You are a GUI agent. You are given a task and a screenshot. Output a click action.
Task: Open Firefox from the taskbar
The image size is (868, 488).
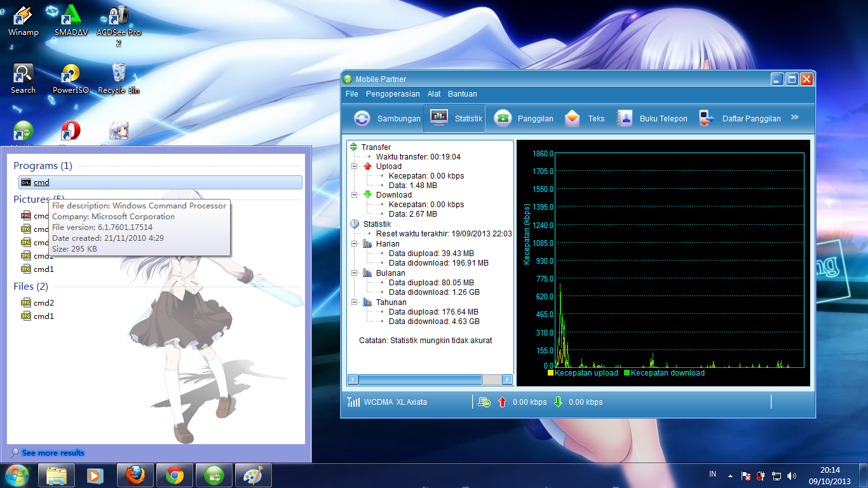[x=135, y=475]
